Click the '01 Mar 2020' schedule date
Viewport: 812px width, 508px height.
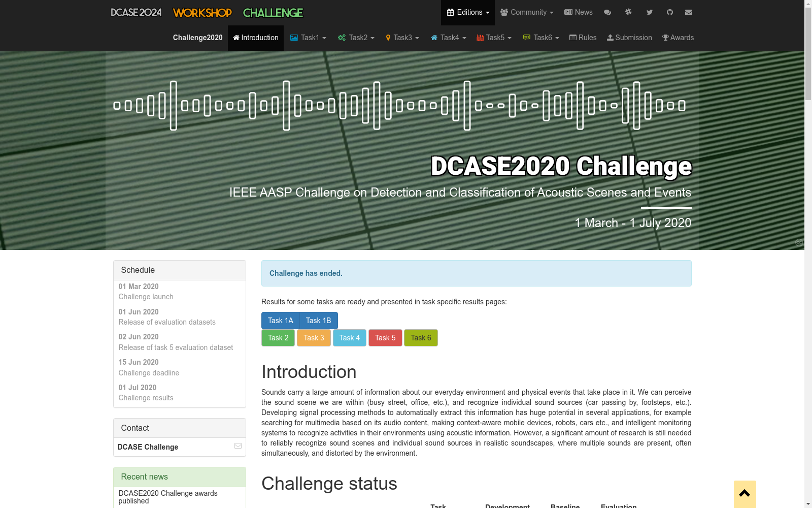pyautogui.click(x=139, y=287)
